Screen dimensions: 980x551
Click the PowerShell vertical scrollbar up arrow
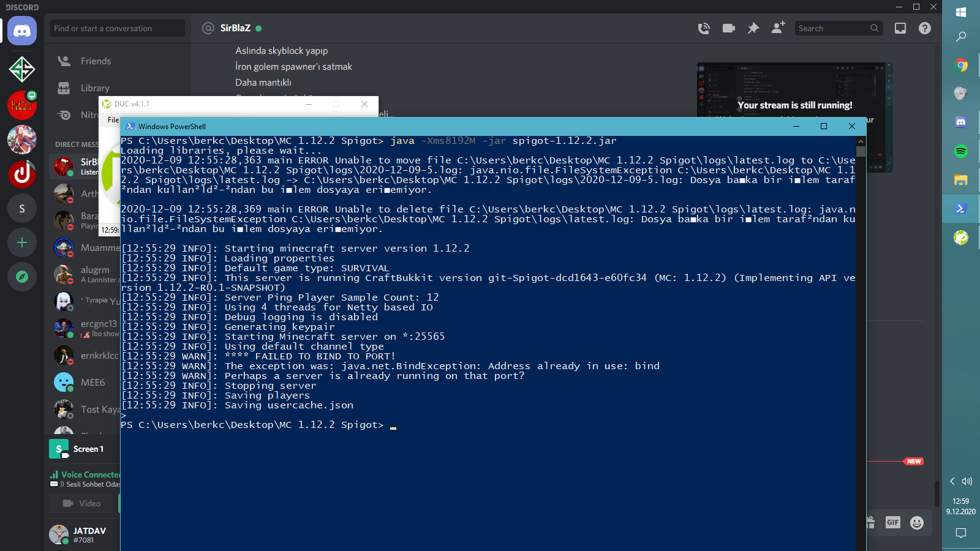(x=861, y=141)
